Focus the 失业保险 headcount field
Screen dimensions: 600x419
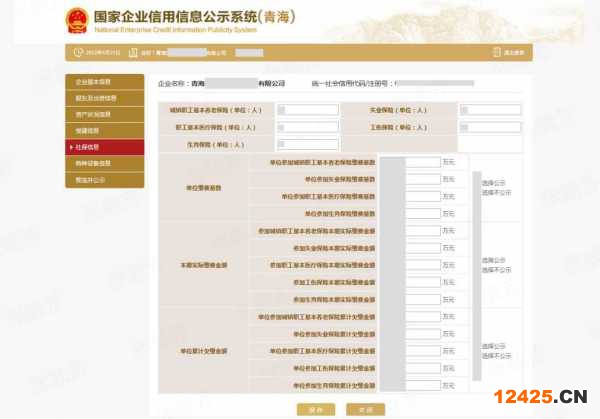[490, 110]
